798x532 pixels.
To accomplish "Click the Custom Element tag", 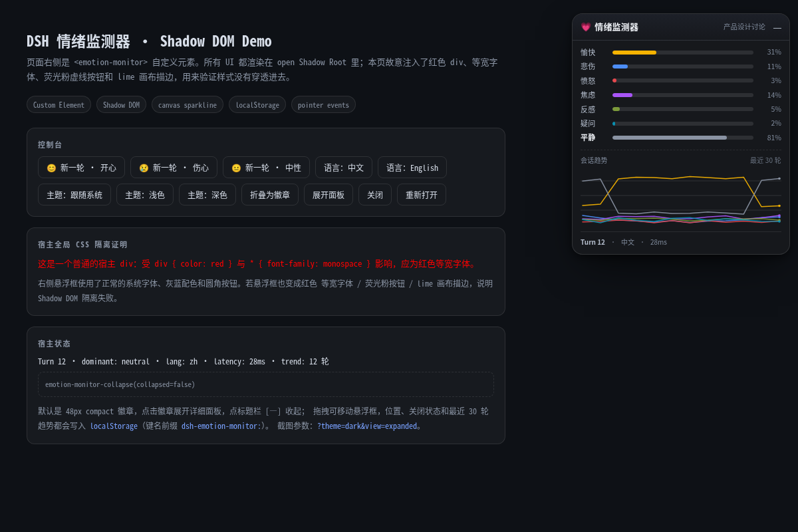I will pos(59,104).
